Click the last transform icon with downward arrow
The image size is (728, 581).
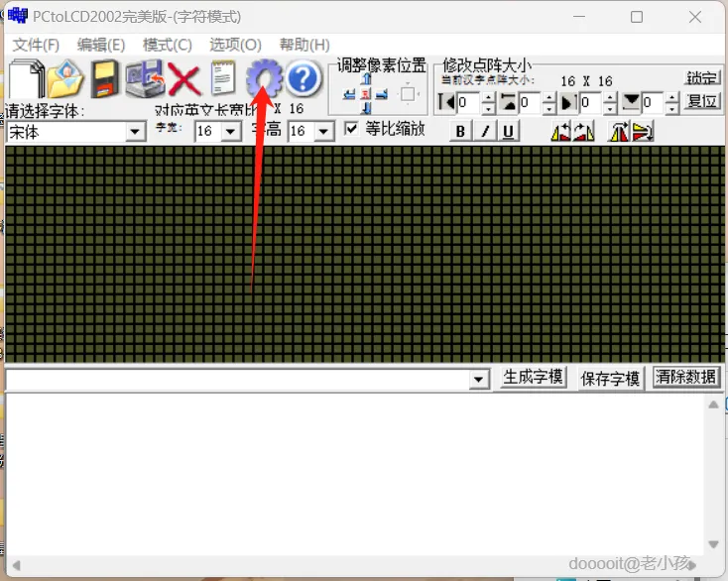pyautogui.click(x=643, y=132)
